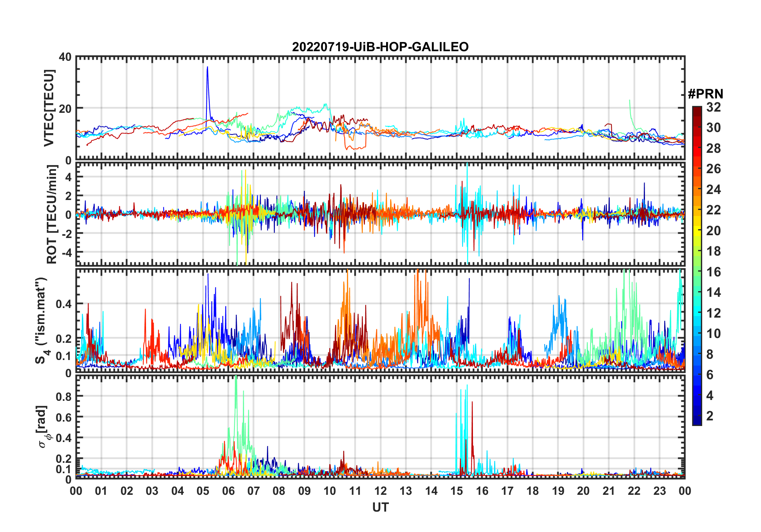Image resolution: width=761 pixels, height=532 pixels.
Task: Click UT axis hour label 21
Action: 609,491
